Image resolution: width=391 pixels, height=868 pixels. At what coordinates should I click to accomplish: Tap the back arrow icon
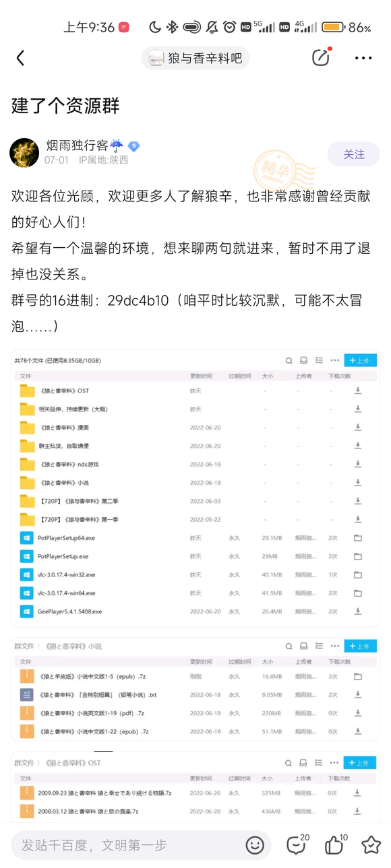pyautogui.click(x=20, y=59)
